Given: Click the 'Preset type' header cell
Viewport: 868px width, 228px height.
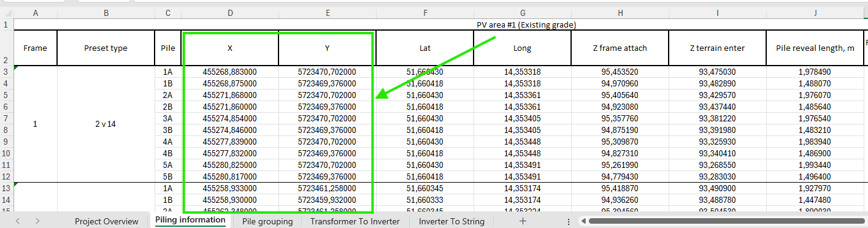Looking at the screenshot, I should pos(106,48).
